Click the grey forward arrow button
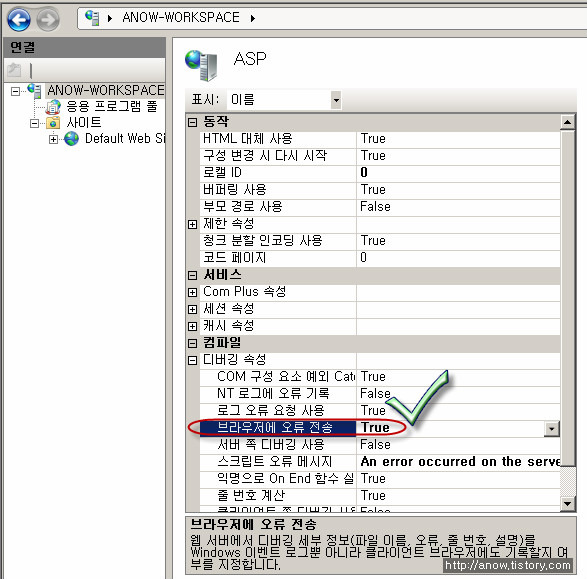The height and width of the screenshot is (579, 587). [48, 19]
